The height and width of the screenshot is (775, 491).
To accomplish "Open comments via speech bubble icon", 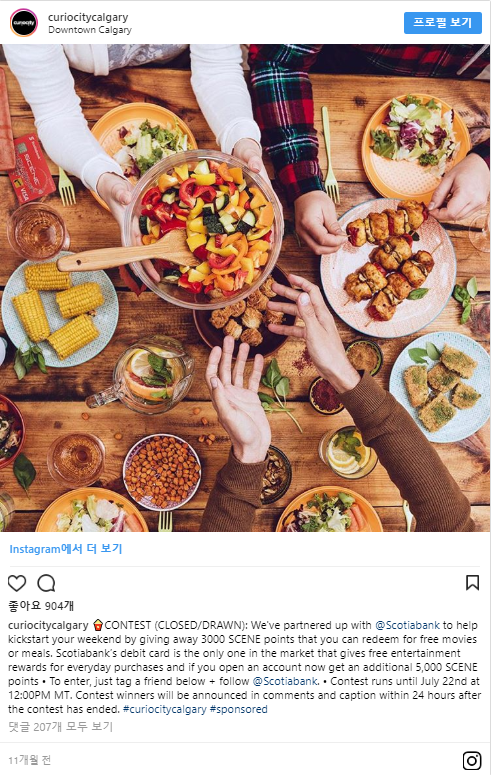I will coord(46,583).
